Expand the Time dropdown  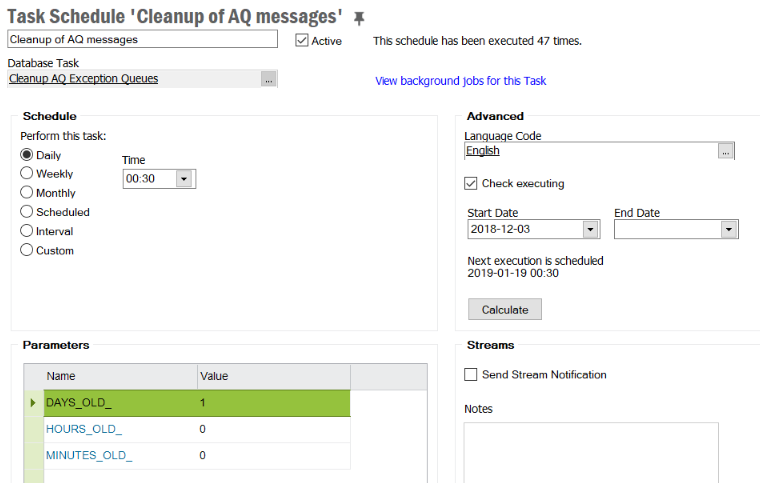pyautogui.click(x=184, y=179)
